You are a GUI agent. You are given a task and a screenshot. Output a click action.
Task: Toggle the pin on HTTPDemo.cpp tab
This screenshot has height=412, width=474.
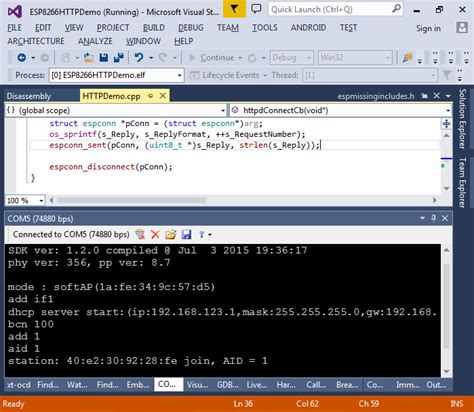point(150,96)
